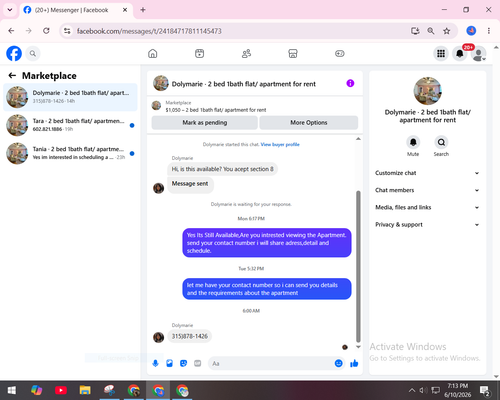Viewport: 500px width, 400px height.
Task: Open the Facebook menu grid icon
Action: (x=441, y=53)
